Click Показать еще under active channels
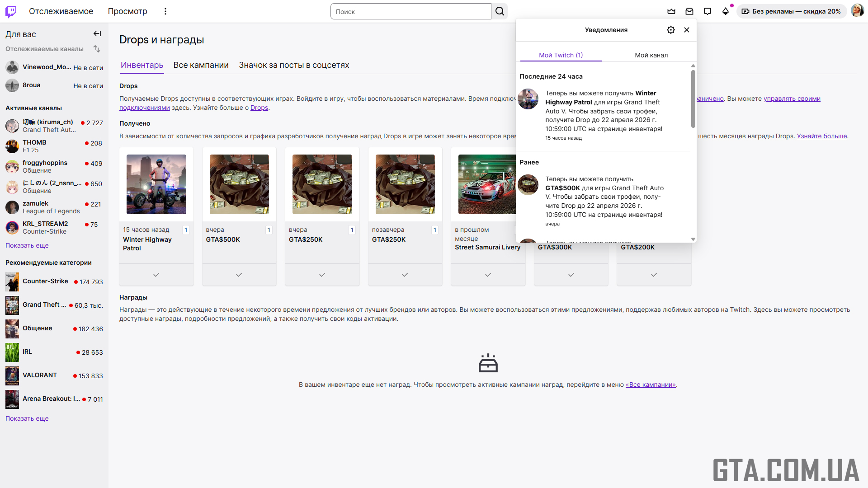 click(27, 245)
